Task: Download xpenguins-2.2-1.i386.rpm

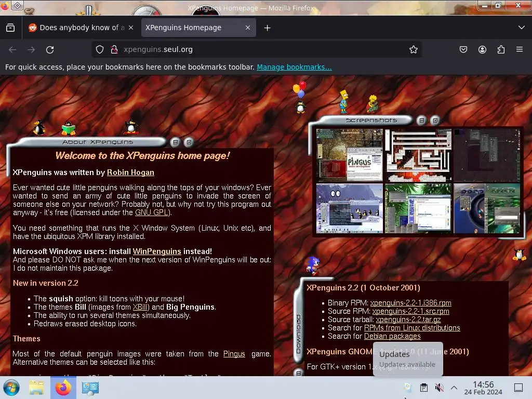Action: coord(410,303)
